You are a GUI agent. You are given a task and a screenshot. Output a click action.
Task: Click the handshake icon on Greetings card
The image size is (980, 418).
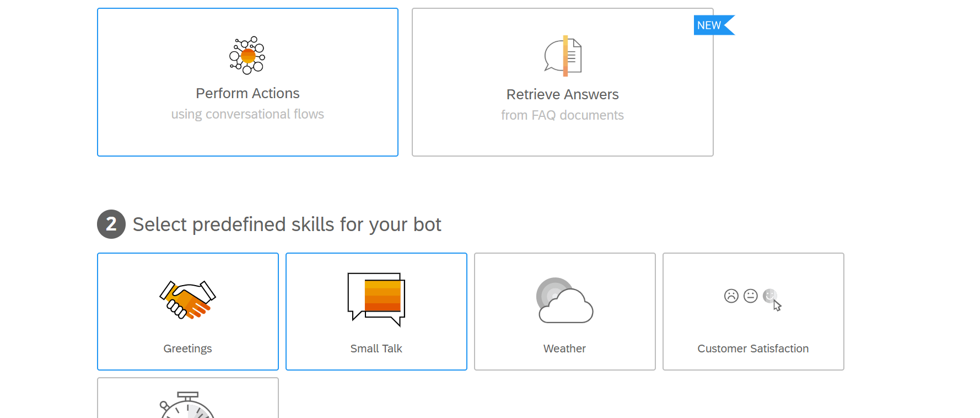(187, 301)
